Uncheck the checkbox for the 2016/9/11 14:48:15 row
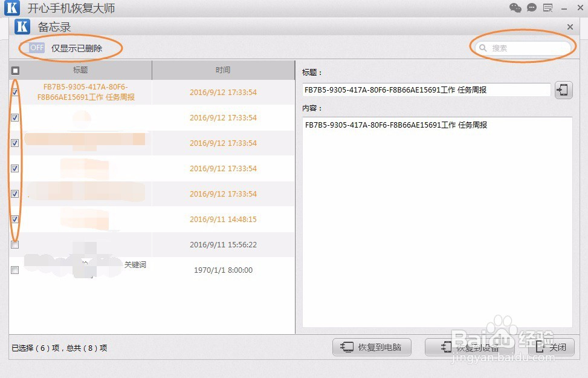The image size is (588, 378). tap(15, 219)
